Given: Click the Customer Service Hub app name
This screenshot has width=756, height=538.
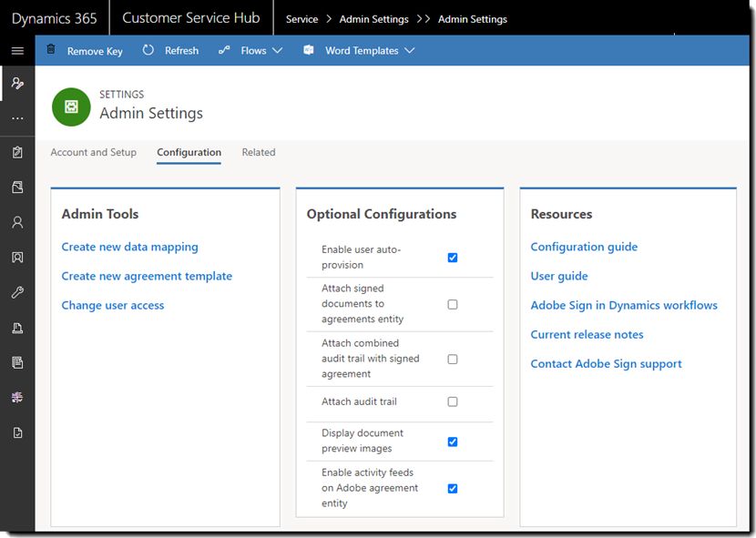Looking at the screenshot, I should click(x=191, y=18).
